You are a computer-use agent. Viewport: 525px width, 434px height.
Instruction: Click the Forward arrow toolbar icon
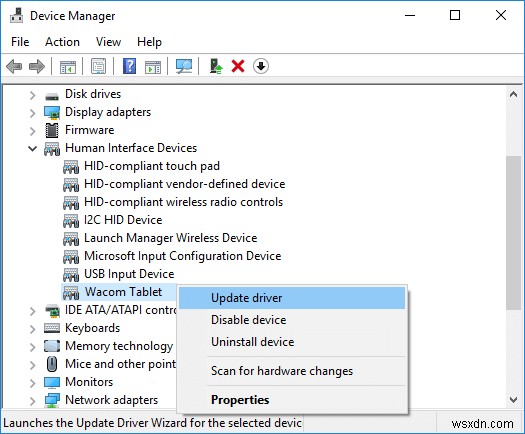click(x=37, y=66)
